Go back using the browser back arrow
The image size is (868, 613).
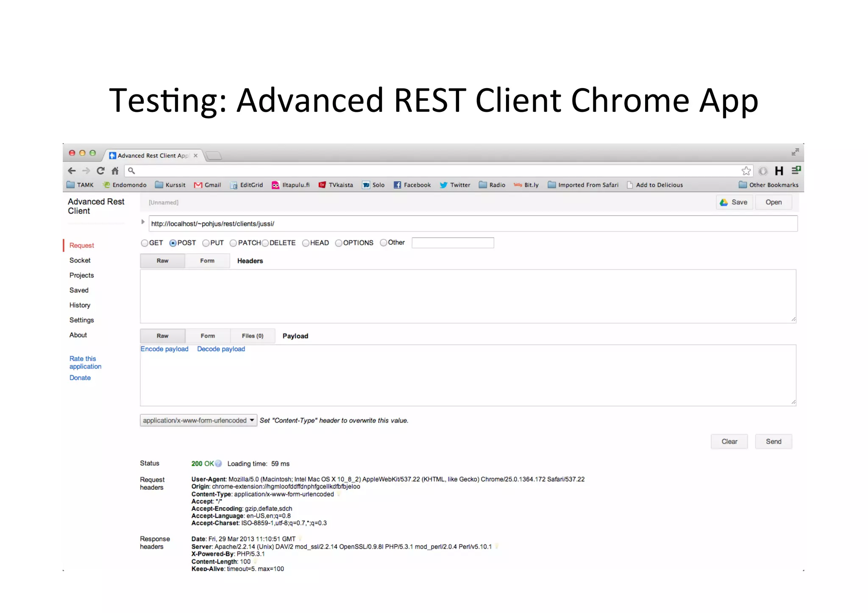[x=72, y=171]
